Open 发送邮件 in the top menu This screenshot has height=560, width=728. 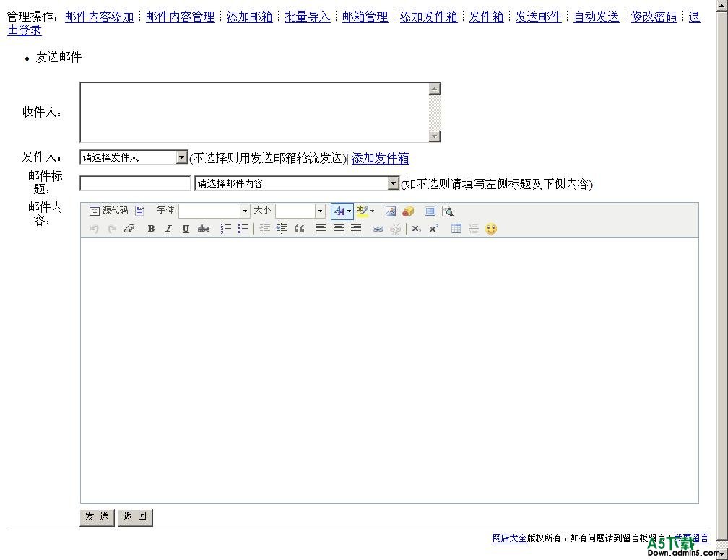tap(539, 17)
